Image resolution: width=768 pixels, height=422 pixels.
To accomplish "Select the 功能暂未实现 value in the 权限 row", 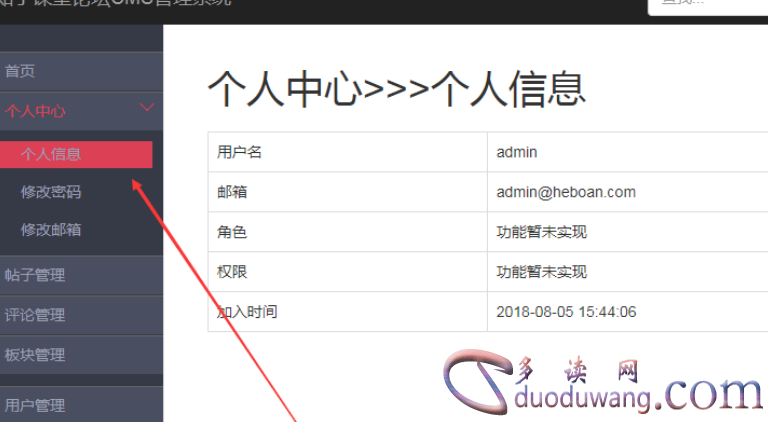I will pos(541,272).
